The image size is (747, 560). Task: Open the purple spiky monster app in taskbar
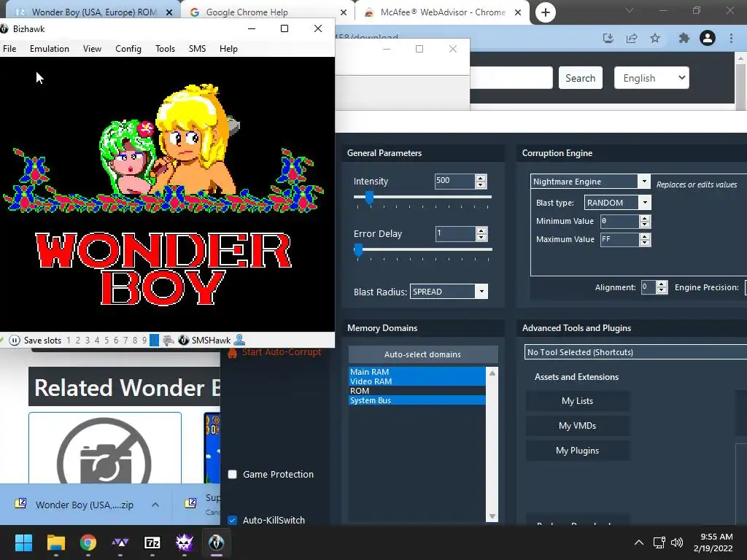pos(185,542)
